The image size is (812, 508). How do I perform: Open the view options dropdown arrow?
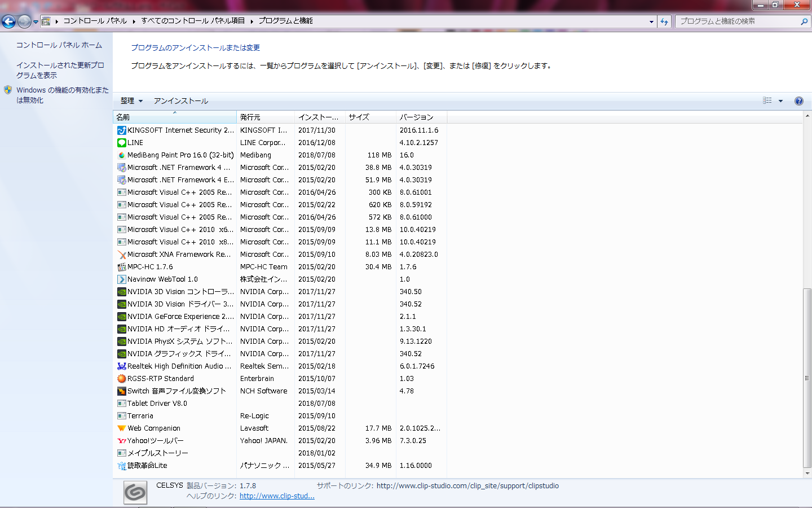[780, 101]
